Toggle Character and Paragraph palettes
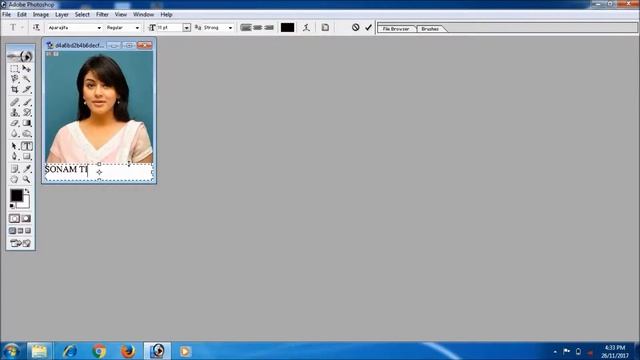Screen dimensions: 640x360 coord(325,27)
